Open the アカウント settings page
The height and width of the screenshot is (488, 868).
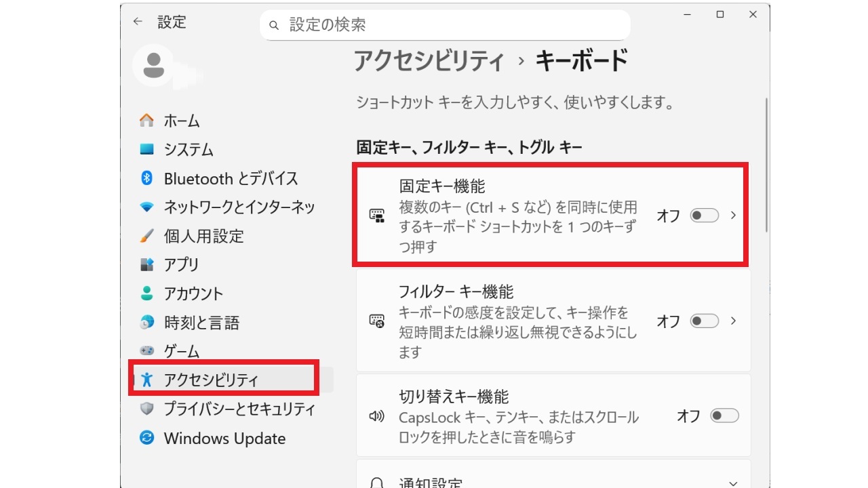(193, 293)
